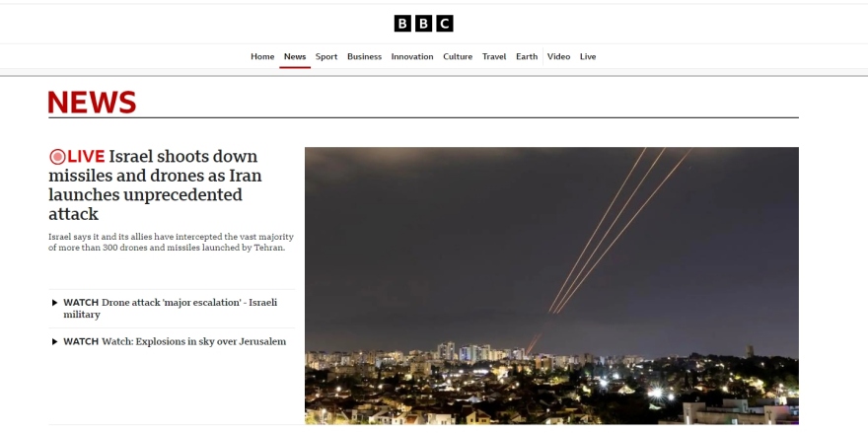Click the red LIVE indicator icon
This screenshot has width=868, height=433.
(x=57, y=157)
